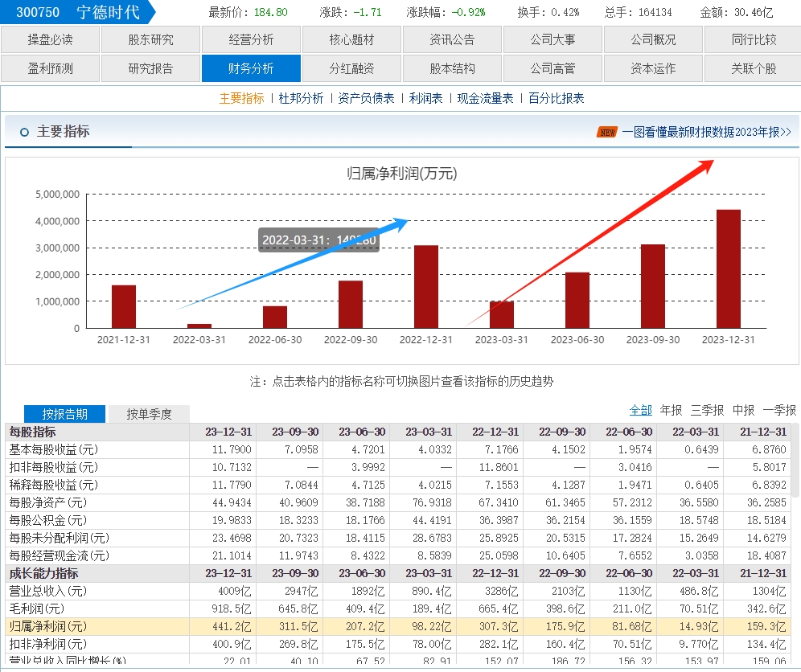Screen dimensions: 801x672
Task: Open the 股东研究 tab
Action: click(x=150, y=40)
